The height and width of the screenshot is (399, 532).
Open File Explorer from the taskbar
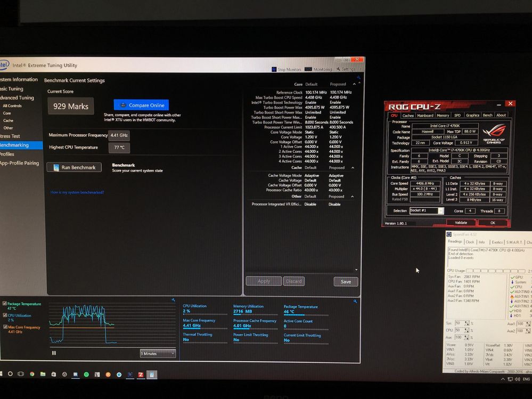43,374
